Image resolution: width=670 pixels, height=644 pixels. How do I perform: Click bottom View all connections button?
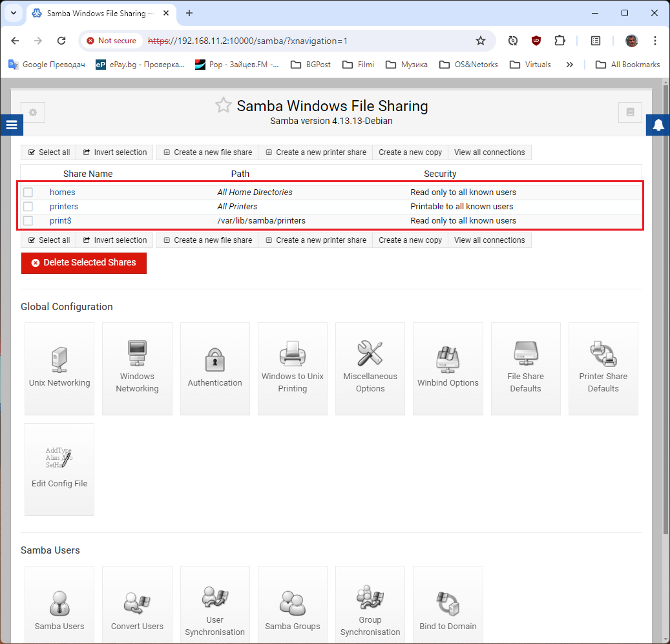(x=490, y=240)
